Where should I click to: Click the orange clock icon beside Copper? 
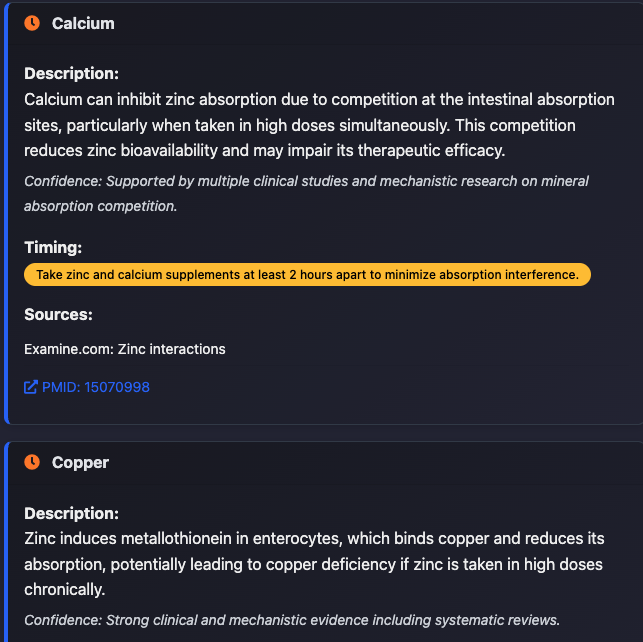pos(32,462)
